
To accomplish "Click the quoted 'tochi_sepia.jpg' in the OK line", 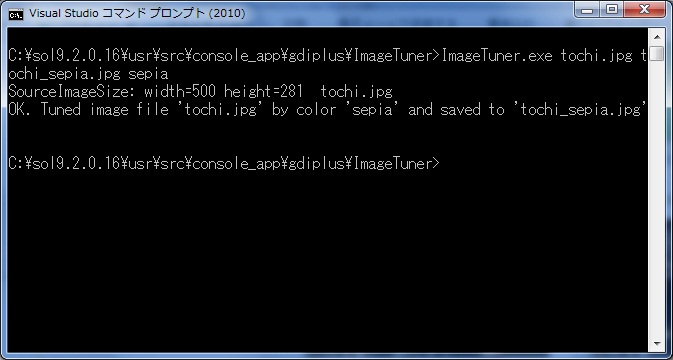I will point(583,110).
